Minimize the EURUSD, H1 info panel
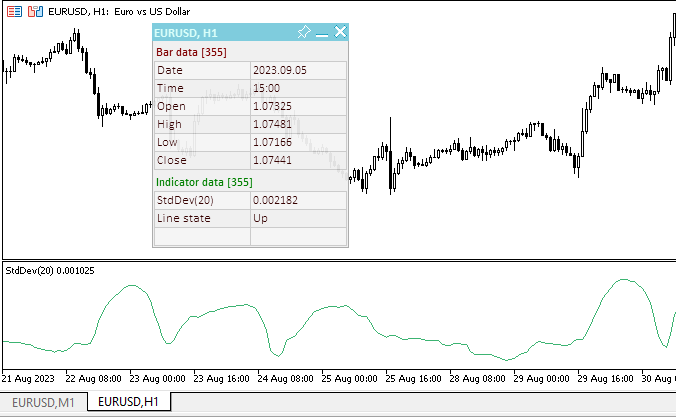Viewport: 676px width, 417px height. [x=322, y=35]
